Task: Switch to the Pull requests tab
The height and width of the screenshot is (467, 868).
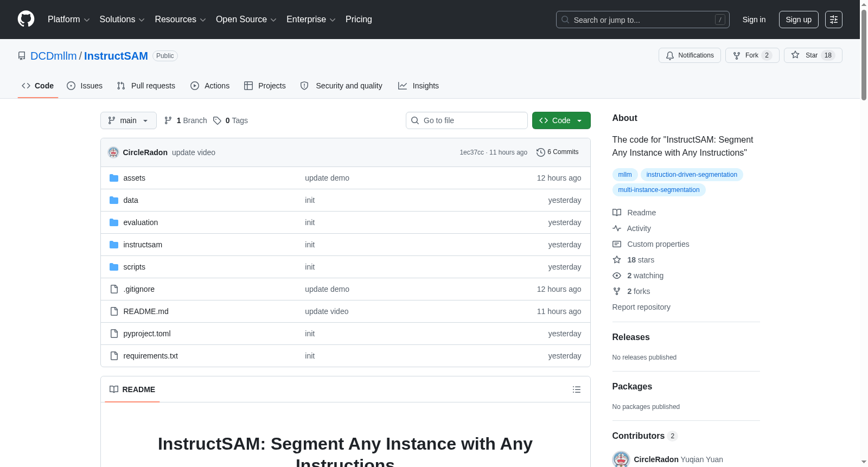Action: [146, 86]
